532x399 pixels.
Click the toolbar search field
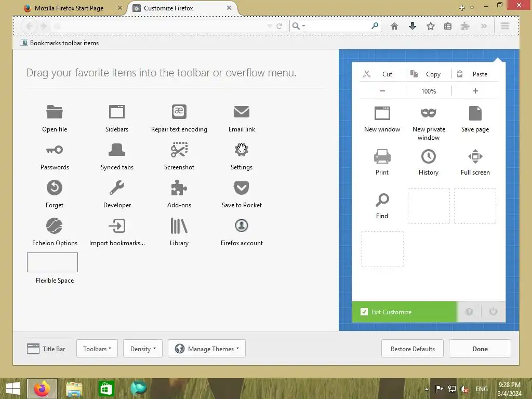pyautogui.click(x=335, y=26)
